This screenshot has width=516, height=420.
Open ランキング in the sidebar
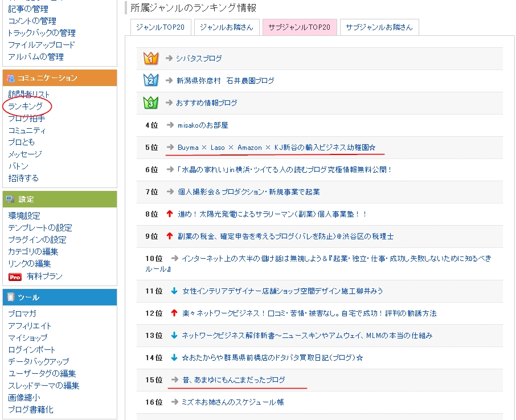(x=25, y=107)
